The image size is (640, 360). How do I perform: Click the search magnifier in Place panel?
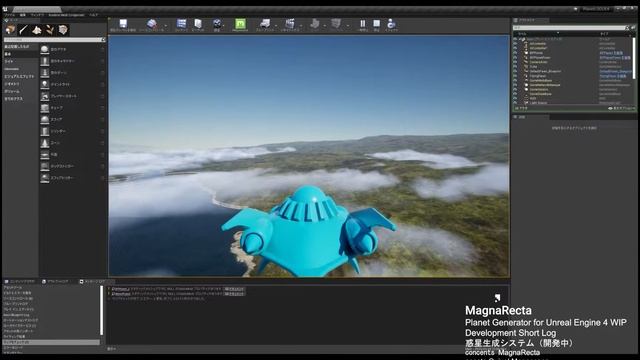click(x=103, y=40)
